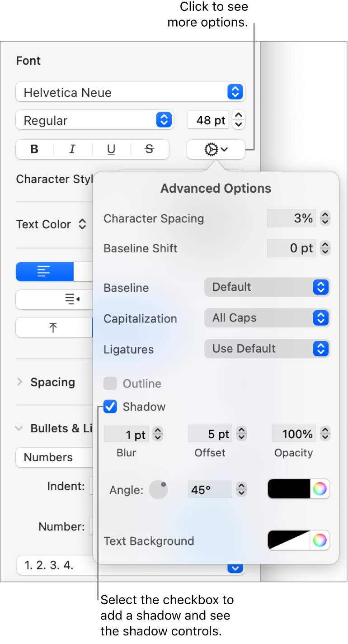Adjust the shadow Angle dial
The height and width of the screenshot is (644, 348).
pyautogui.click(x=159, y=490)
